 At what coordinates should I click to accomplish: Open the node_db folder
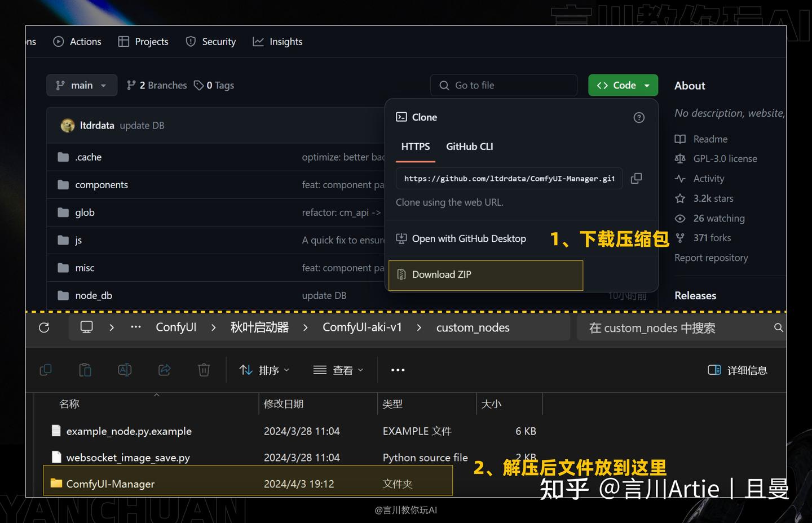94,295
